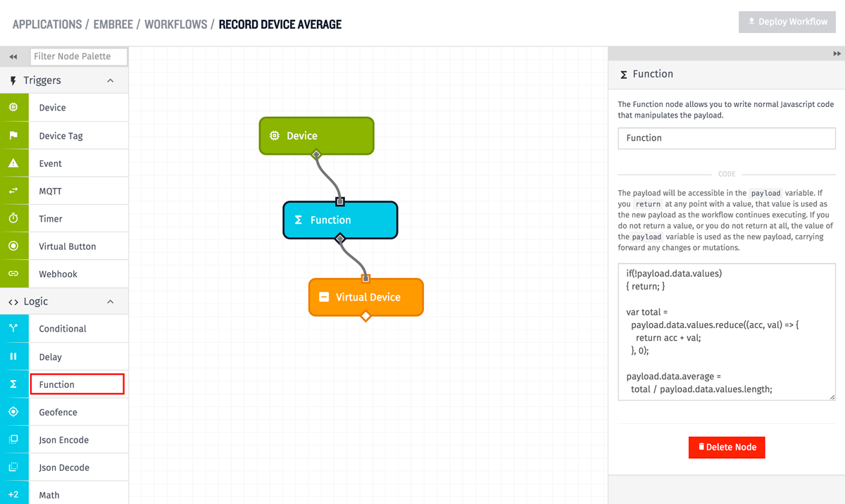Select the blue Function node on canvas
This screenshot has height=504, width=845.
pos(341,220)
